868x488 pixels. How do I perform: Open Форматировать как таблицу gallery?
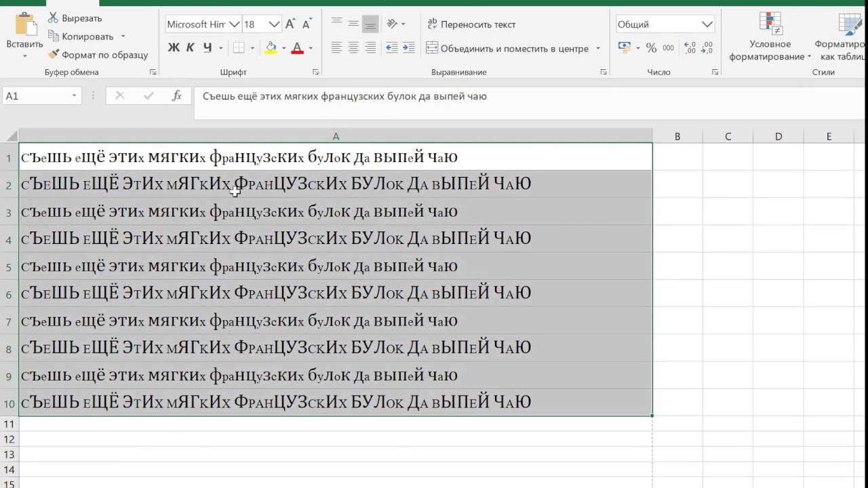(842, 37)
